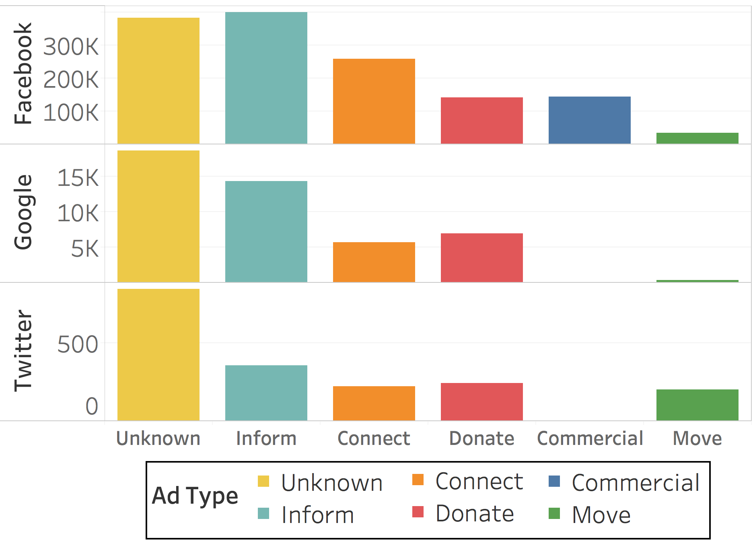Click the teal Inform legend swatch

[263, 513]
